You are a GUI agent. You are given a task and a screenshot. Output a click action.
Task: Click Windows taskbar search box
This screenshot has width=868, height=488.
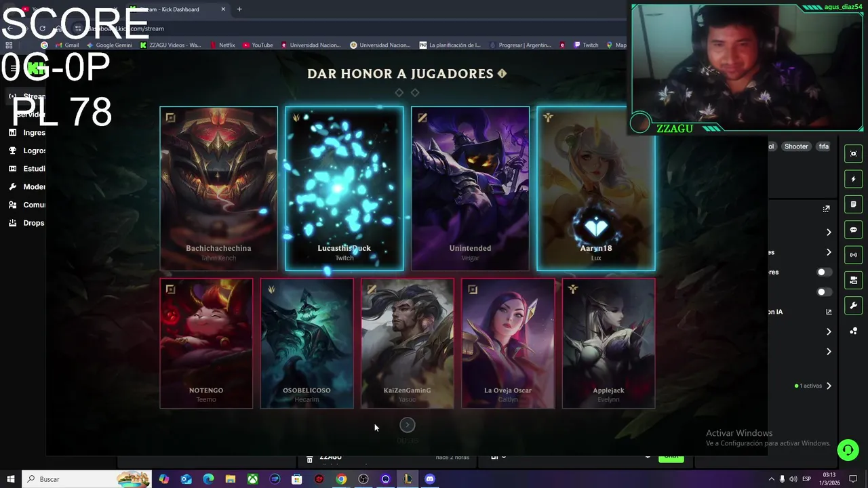coord(87,479)
